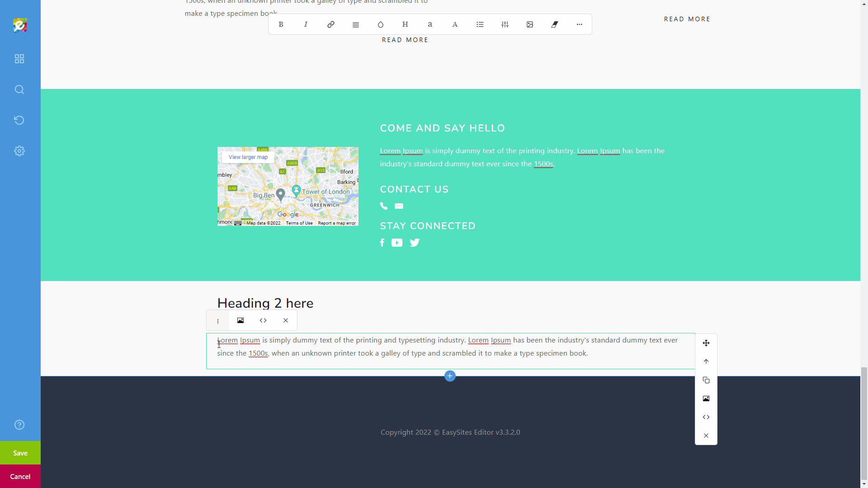Open code view in block mini toolbar
The image size is (868, 488).
pos(263,320)
